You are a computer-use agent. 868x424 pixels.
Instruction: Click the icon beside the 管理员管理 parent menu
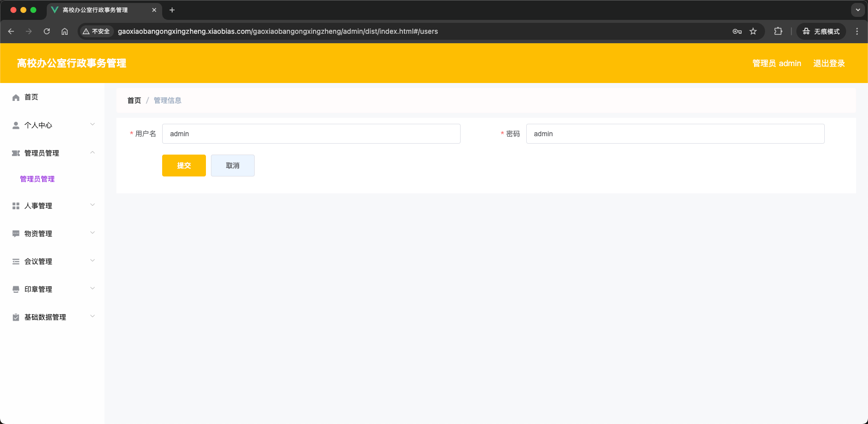16,153
